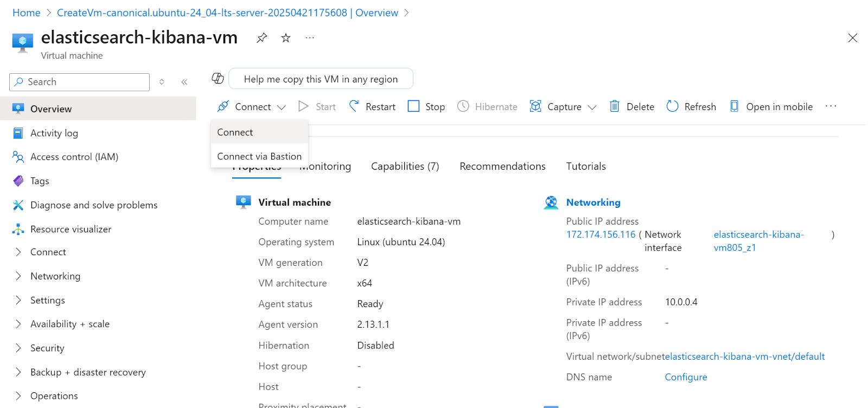
Task: Click Open in mobile
Action: 771,106
